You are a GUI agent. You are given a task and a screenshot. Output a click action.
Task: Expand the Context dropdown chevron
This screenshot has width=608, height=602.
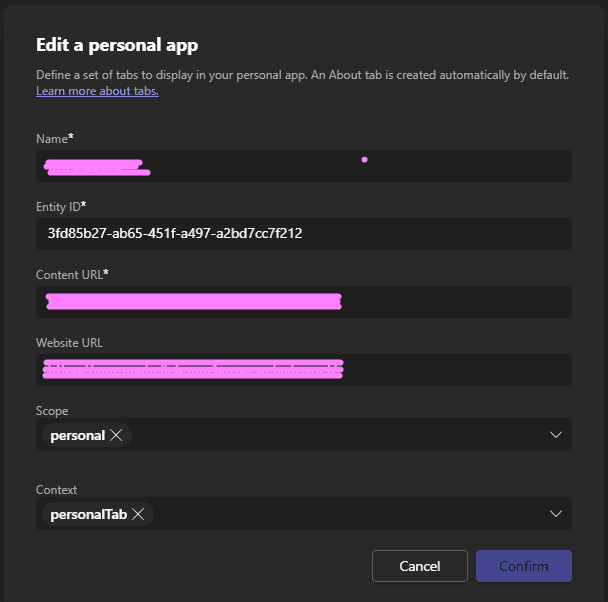click(556, 514)
